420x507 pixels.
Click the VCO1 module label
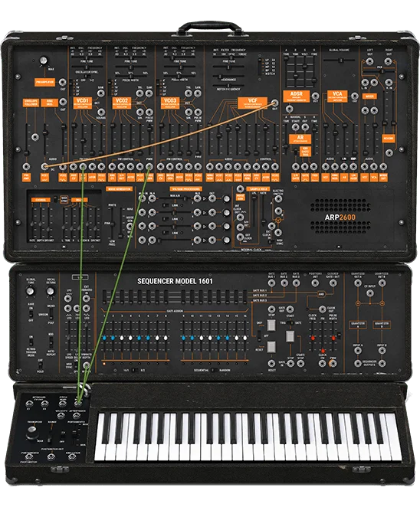point(82,103)
